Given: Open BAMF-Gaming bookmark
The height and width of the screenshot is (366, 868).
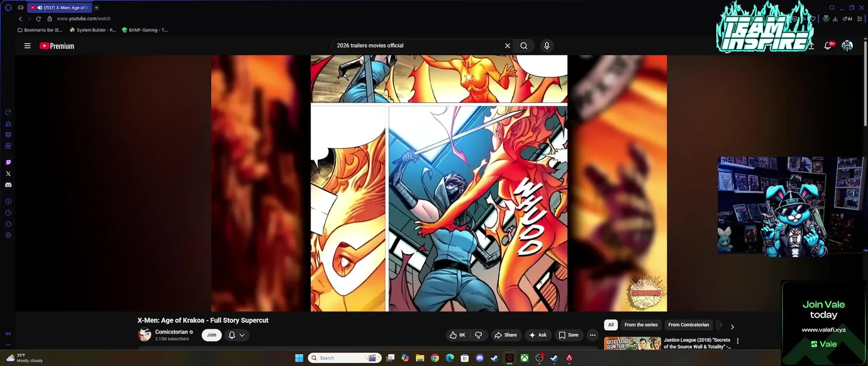Looking at the screenshot, I should [x=145, y=30].
